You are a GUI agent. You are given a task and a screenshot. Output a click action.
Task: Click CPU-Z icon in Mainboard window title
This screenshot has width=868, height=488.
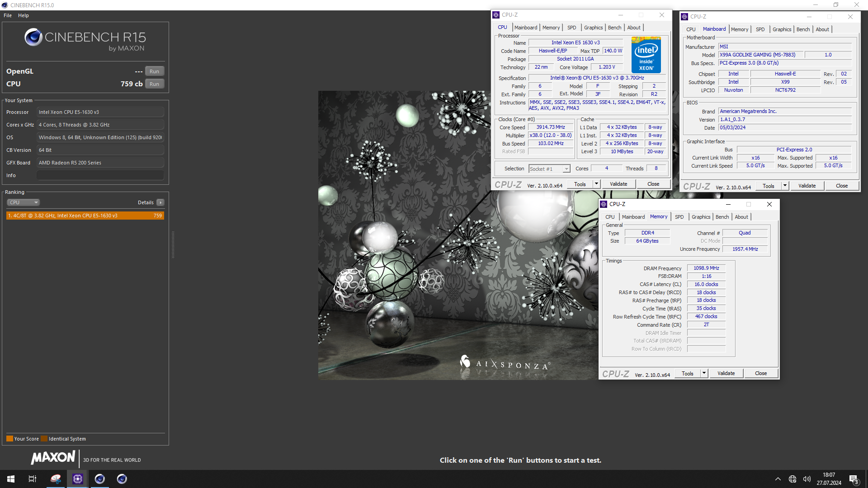[684, 17]
